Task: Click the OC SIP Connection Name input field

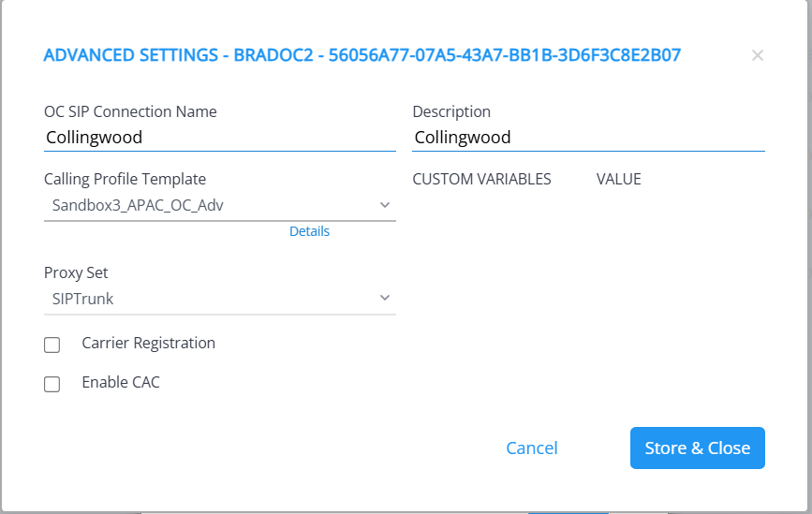Action: click(x=219, y=138)
